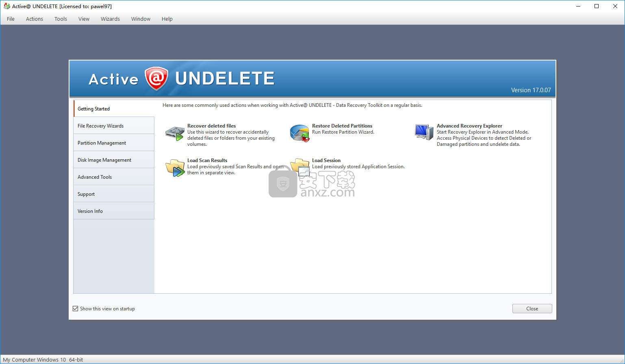Switch to Disk Image Management tab

click(114, 160)
